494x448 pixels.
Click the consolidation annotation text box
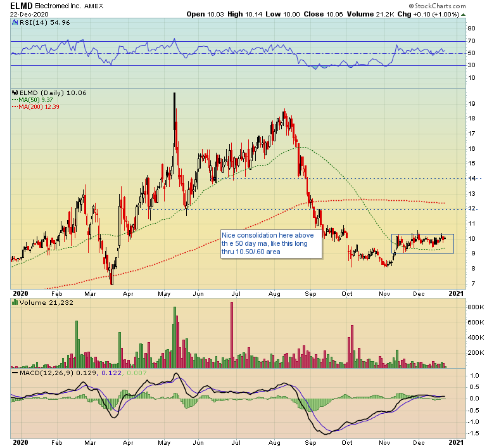coord(271,244)
